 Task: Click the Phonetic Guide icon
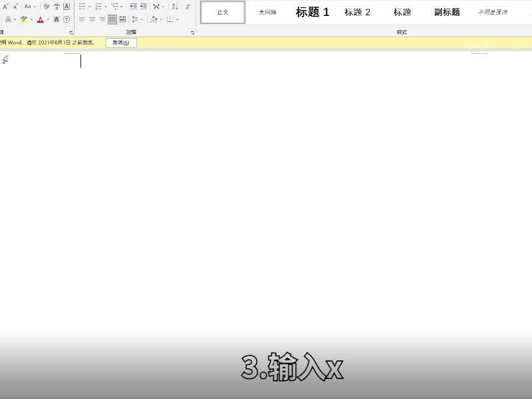[56, 7]
